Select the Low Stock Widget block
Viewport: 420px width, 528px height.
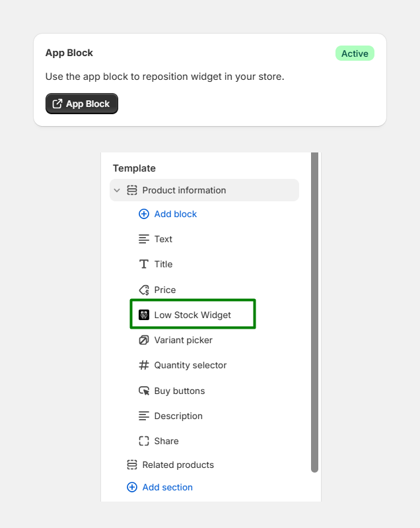pyautogui.click(x=193, y=314)
